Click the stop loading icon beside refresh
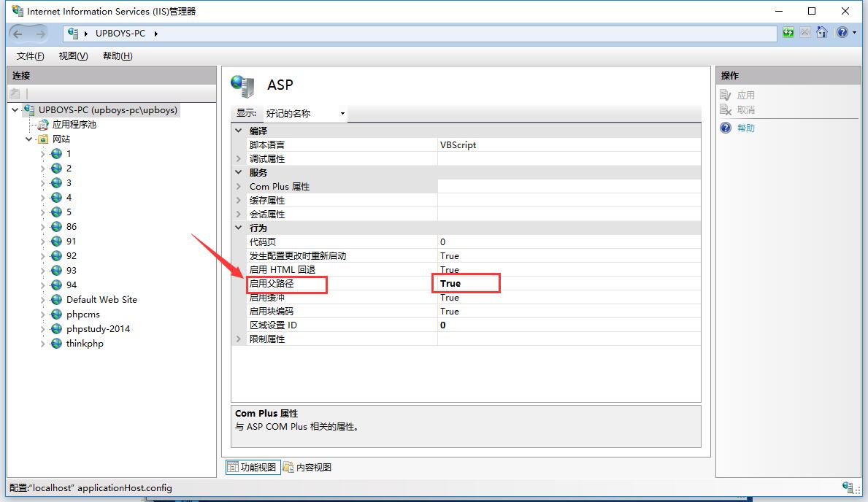The height and width of the screenshot is (502, 868). 805,33
